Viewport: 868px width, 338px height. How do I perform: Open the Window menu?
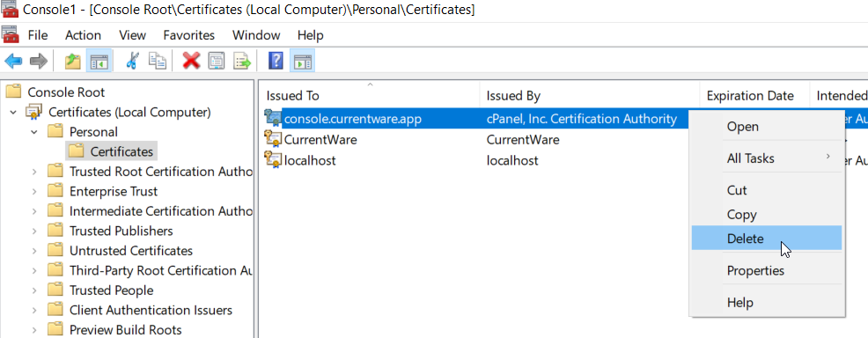pos(256,35)
